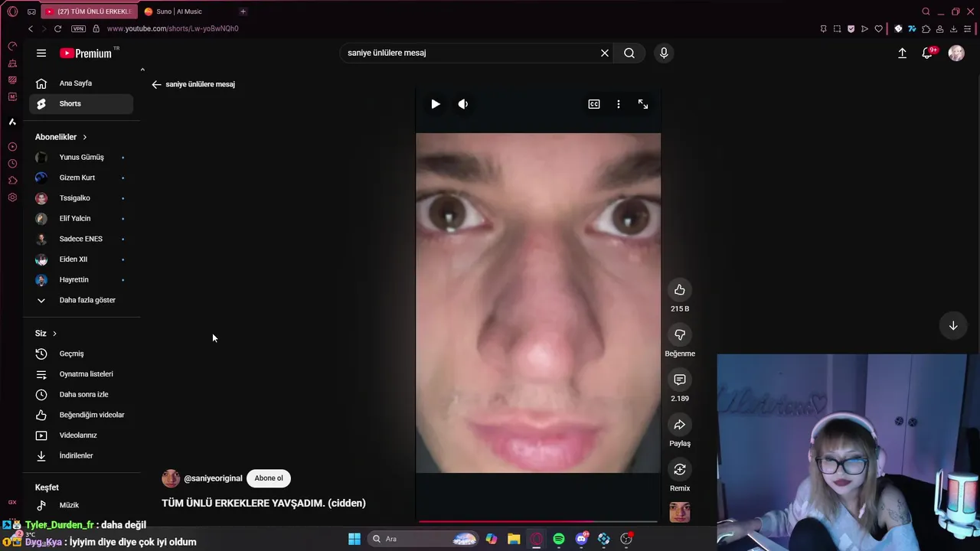Select Shorts in the sidebar

point(81,104)
